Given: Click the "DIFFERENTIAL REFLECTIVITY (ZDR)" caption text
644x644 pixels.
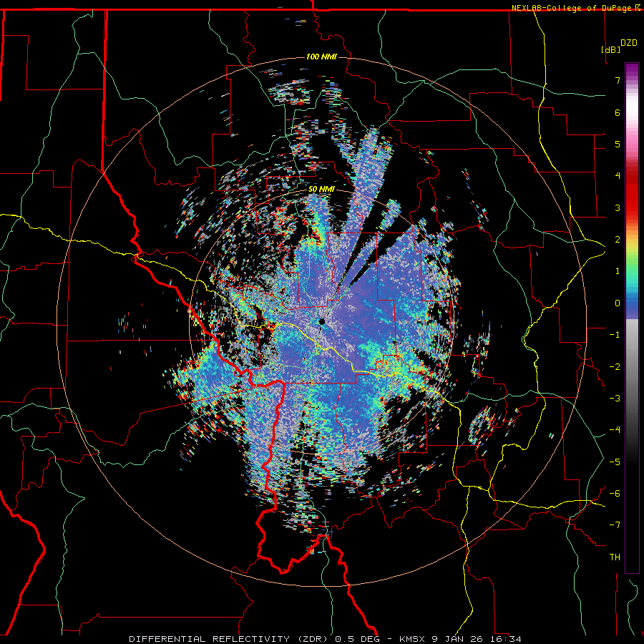Looking at the screenshot, I should point(229,639).
